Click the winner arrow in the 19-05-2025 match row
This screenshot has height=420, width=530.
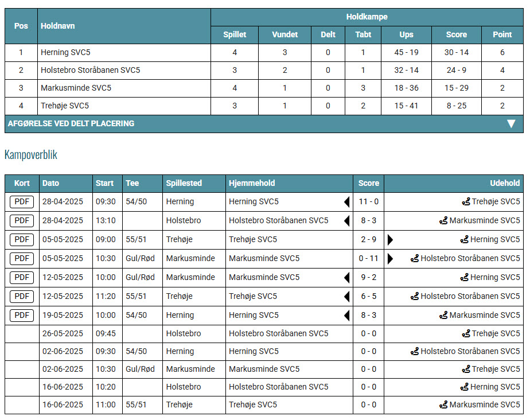pyautogui.click(x=347, y=316)
